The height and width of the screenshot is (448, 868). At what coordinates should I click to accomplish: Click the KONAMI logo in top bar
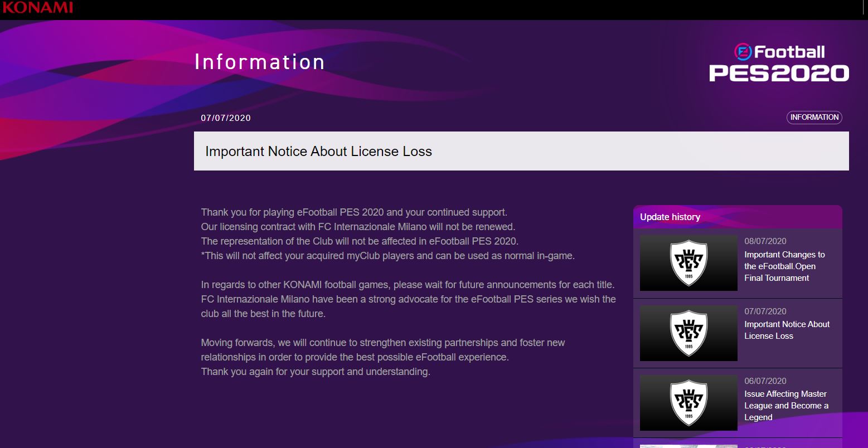coord(37,7)
